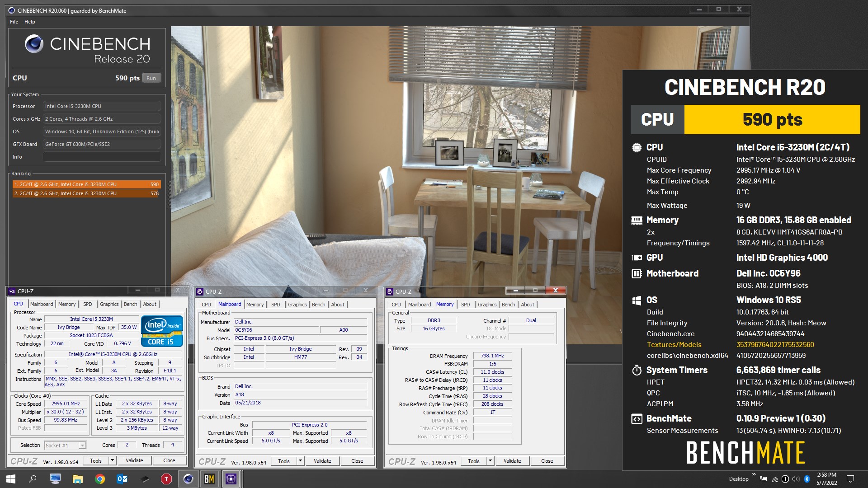
Task: Open the red octagon T app on the taskbar
Action: 166,479
